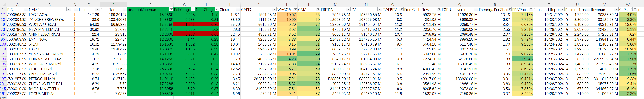Select EPS/Price cell 21.924%
Image resolution: width=644 pixels, height=99 pixels.
(522, 59)
